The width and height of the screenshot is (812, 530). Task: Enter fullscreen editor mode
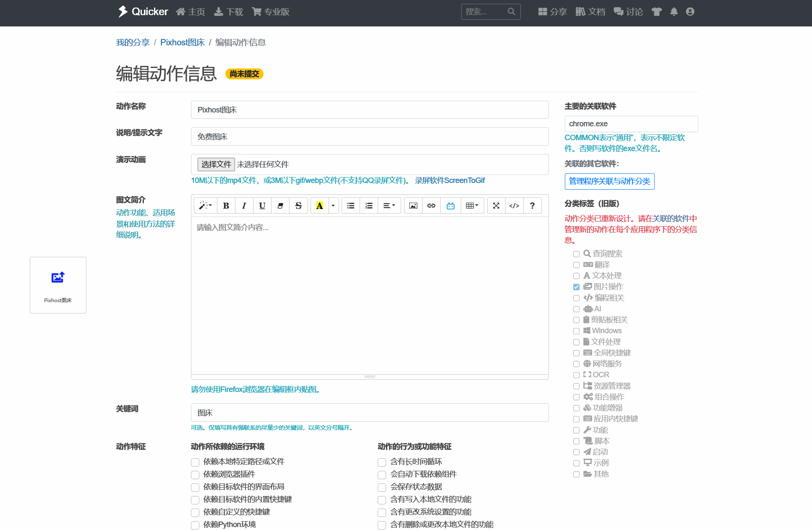click(496, 206)
